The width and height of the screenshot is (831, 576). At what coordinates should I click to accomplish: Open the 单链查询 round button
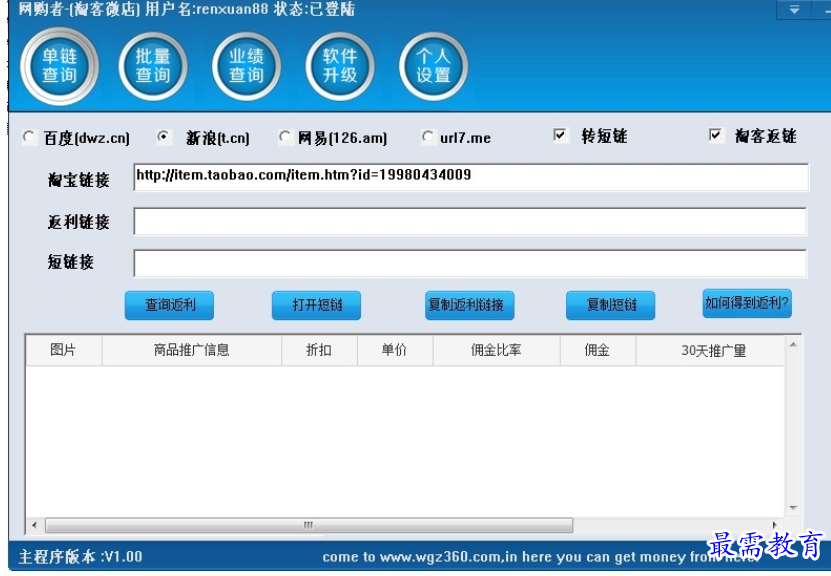click(59, 66)
